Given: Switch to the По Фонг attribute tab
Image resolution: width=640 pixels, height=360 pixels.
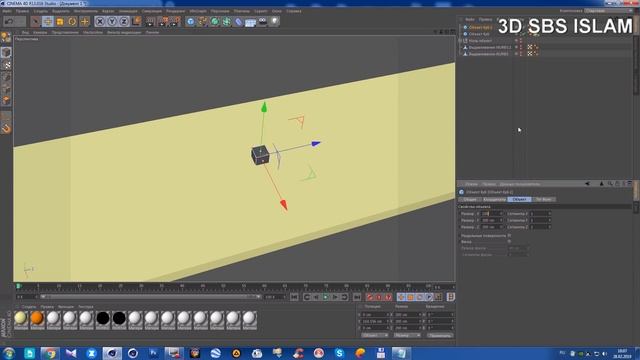Looking at the screenshot, I should tap(544, 199).
